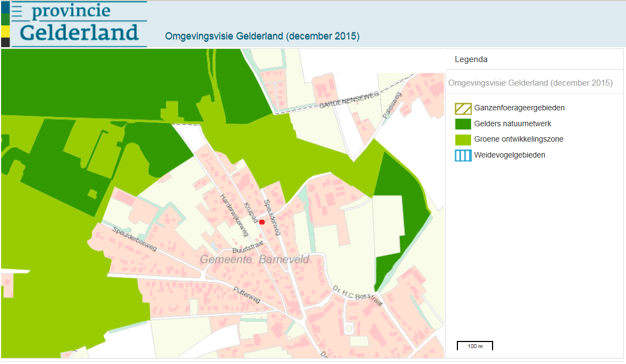Select the Gelders natuurnetwerk legend label
Screen dimensions: 626x364
pos(512,124)
